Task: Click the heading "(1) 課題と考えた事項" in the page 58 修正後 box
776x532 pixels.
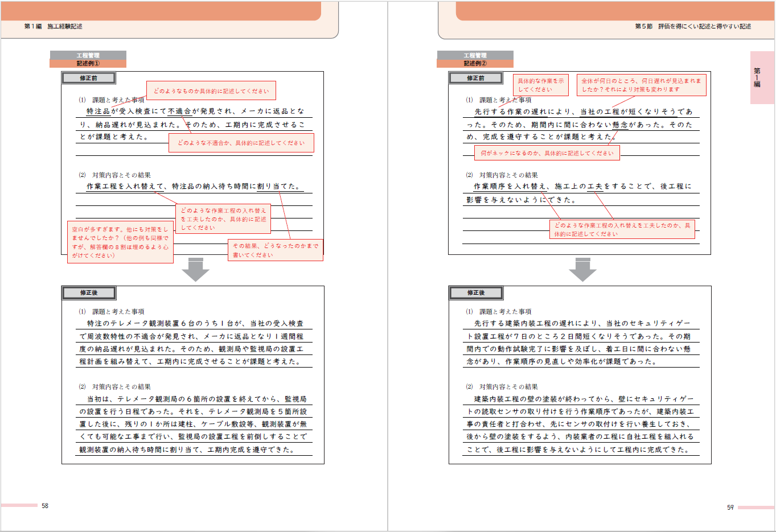Action: (112, 312)
